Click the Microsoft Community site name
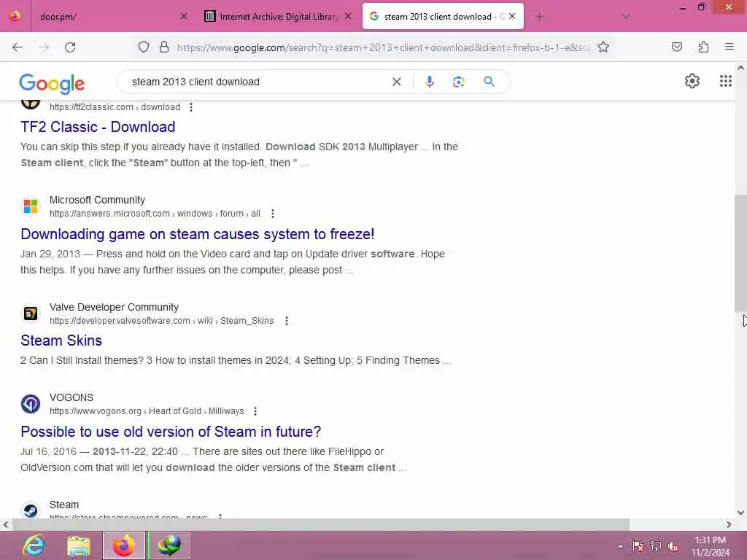The width and height of the screenshot is (747, 560). tap(97, 200)
